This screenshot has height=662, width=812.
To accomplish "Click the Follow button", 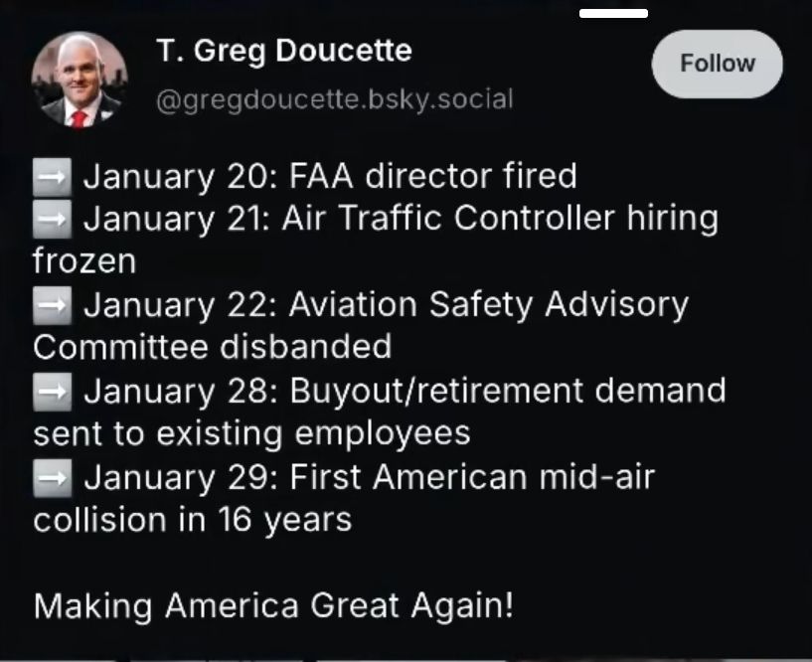I will click(x=717, y=64).
